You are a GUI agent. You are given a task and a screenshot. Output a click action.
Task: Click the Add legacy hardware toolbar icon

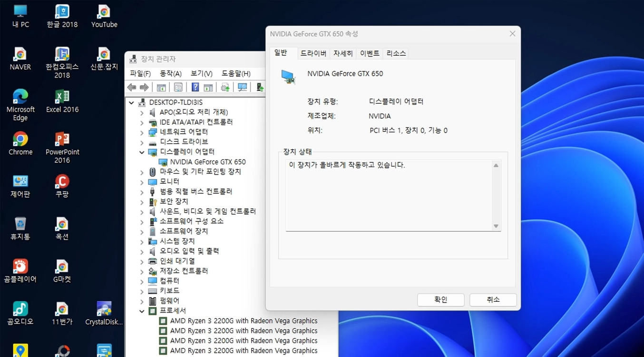tap(260, 87)
